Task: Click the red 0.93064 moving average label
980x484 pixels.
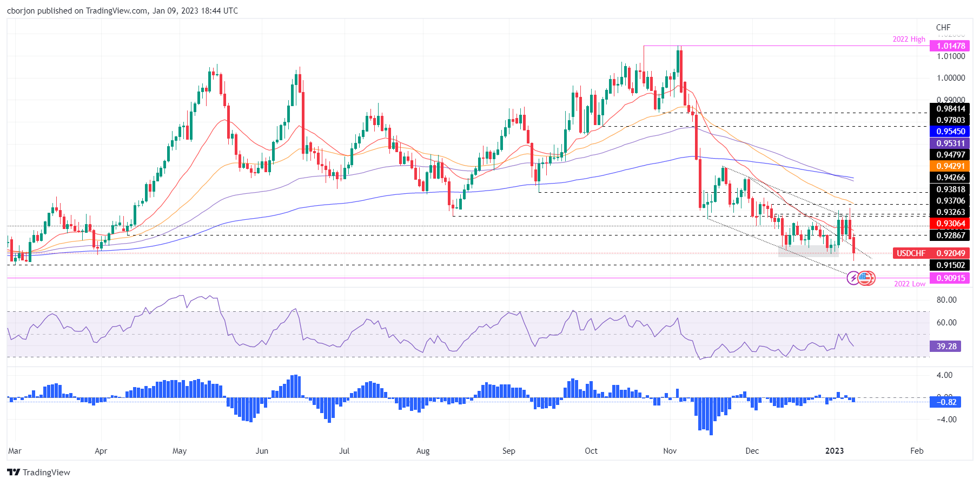Action: 950,224
